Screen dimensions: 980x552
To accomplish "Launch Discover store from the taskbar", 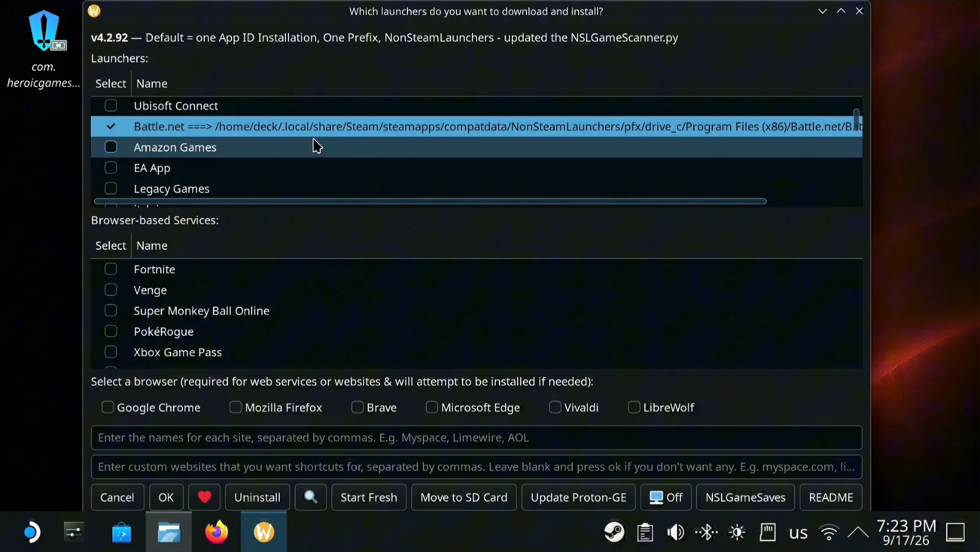I will (122, 532).
